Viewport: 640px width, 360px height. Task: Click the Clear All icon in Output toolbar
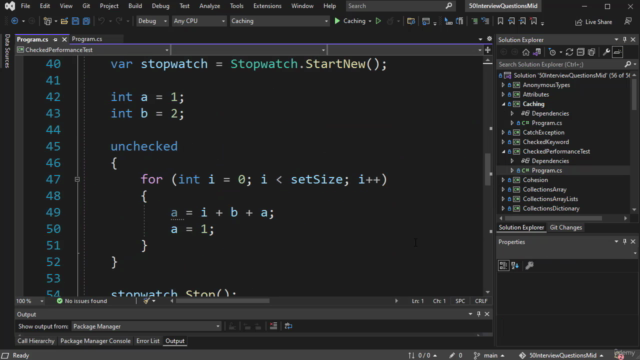[273, 326]
